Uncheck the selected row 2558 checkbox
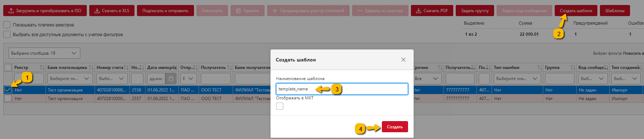The image size is (644, 139). [8, 90]
